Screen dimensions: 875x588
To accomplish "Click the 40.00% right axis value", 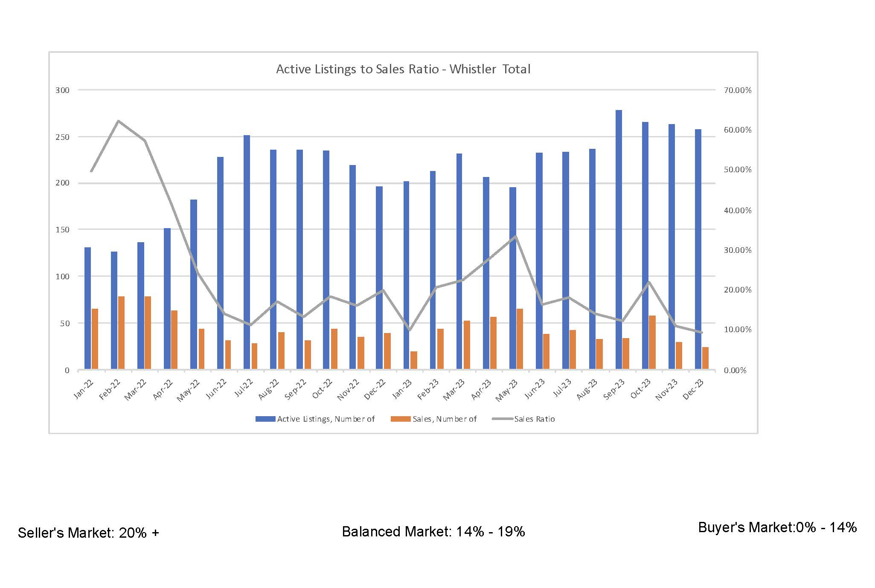I will tap(738, 210).
